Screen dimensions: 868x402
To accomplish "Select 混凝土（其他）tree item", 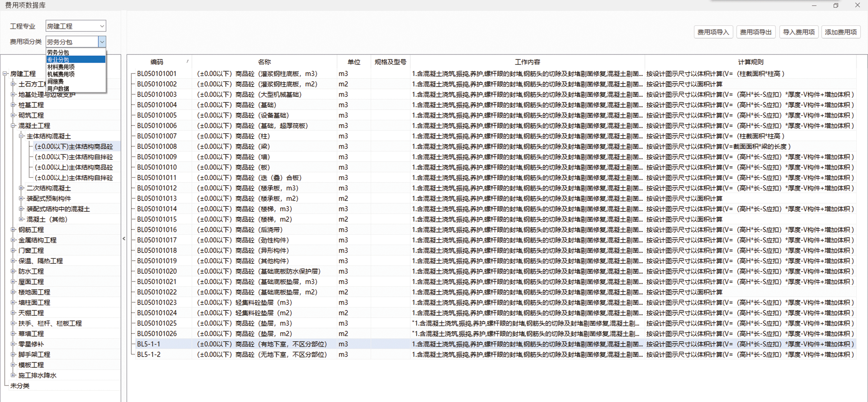I will [x=47, y=219].
